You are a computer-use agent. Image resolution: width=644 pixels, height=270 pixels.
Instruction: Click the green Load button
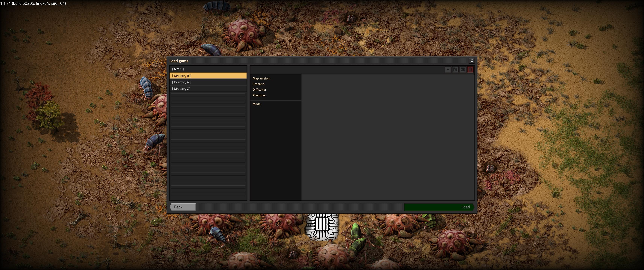(439, 207)
